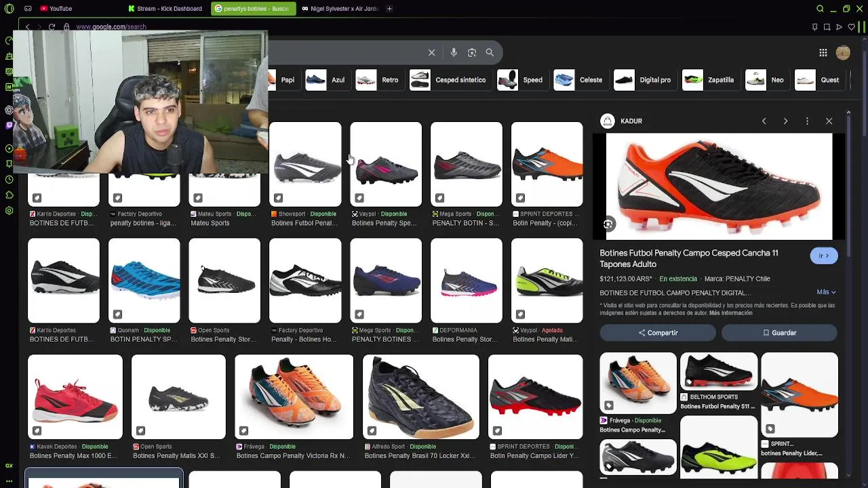Open Quonam BOTIN PENALTY SP blue boot thumbnail

coord(144,280)
